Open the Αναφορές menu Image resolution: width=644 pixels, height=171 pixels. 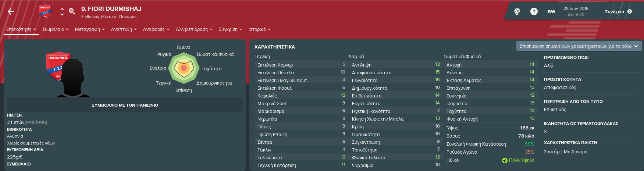pyautogui.click(x=156, y=29)
